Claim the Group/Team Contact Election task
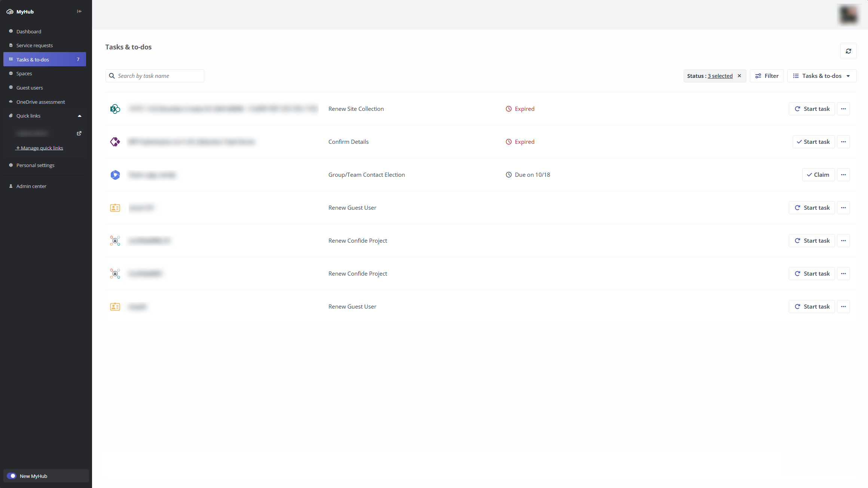 click(x=818, y=175)
